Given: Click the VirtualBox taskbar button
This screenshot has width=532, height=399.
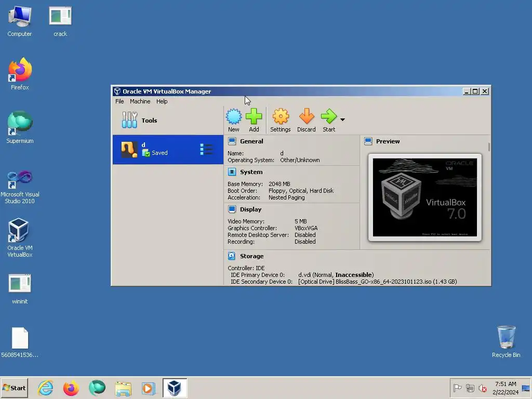Looking at the screenshot, I should [175, 388].
